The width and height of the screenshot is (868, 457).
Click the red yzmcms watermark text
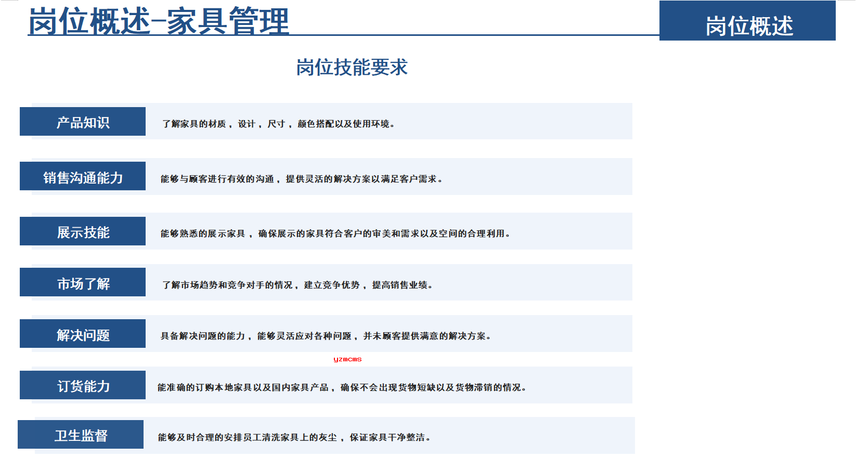point(347,359)
